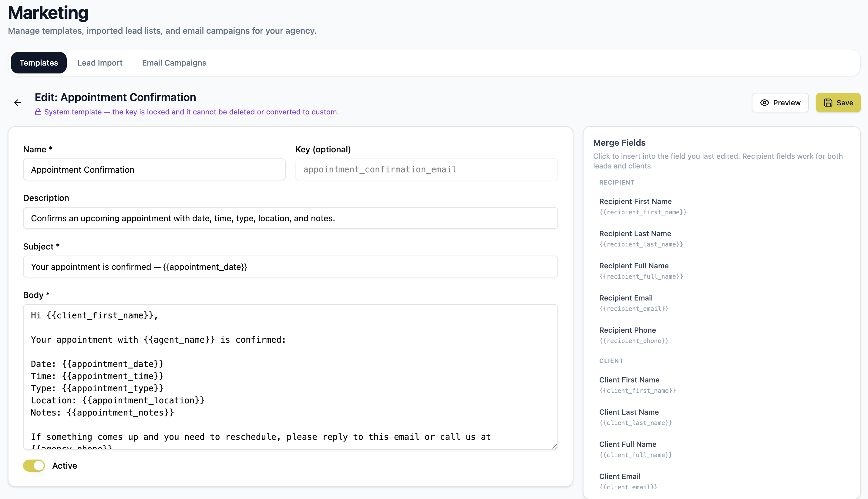Click the CLIENT section label

(x=611, y=361)
